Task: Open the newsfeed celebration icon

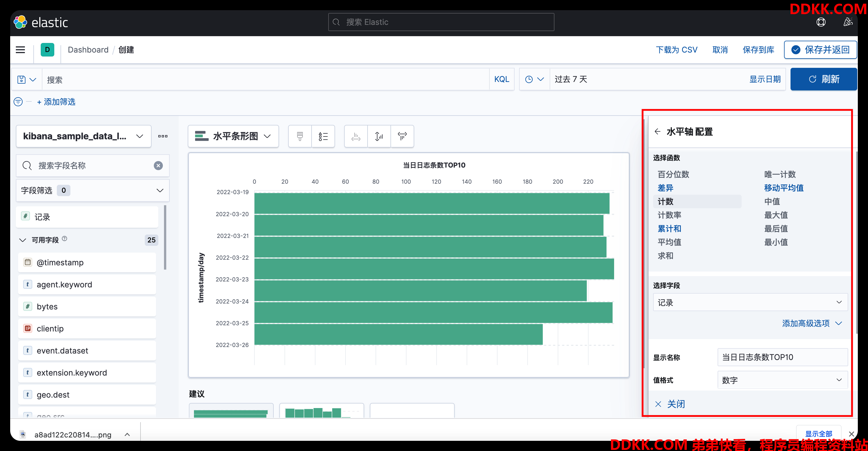Action: [848, 22]
